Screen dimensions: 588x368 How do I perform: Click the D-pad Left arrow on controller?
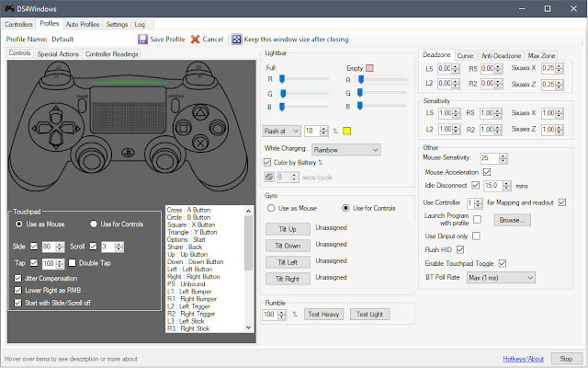coord(43,129)
